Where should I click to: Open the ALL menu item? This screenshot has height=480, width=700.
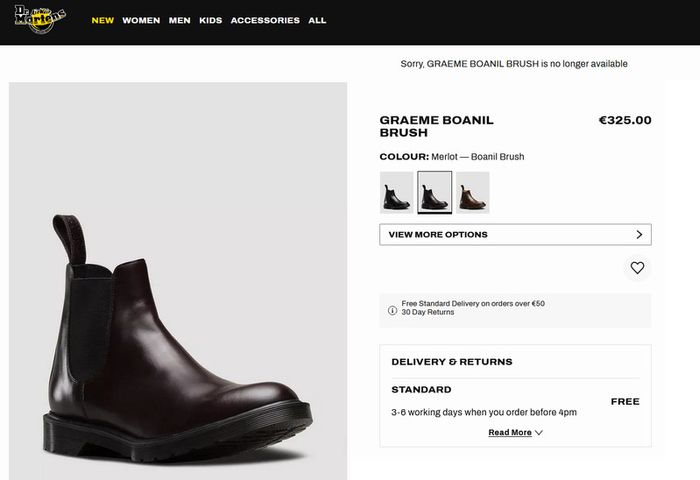(317, 20)
